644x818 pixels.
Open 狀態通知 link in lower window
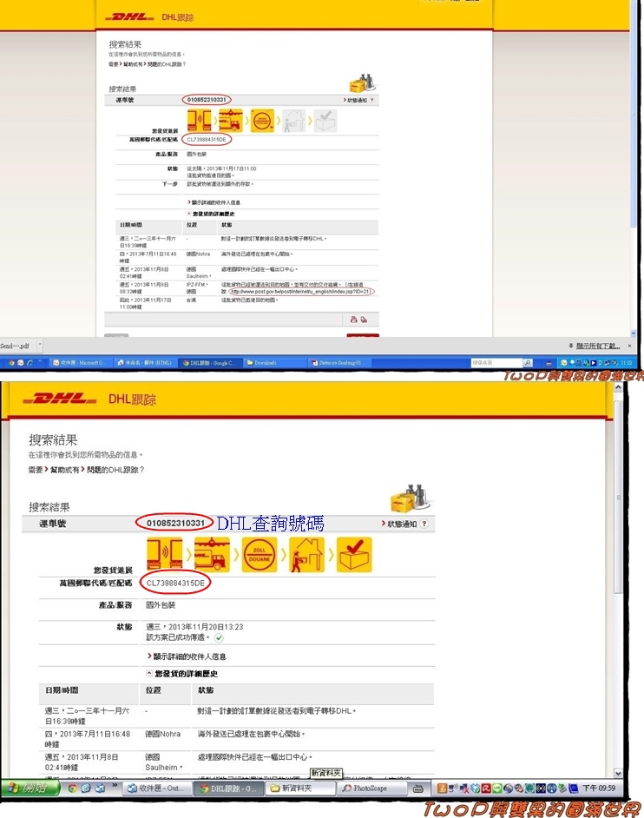(x=399, y=524)
